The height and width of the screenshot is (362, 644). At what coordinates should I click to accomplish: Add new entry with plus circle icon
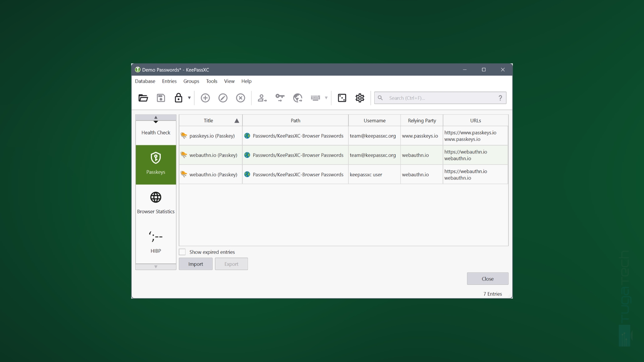pos(205,98)
